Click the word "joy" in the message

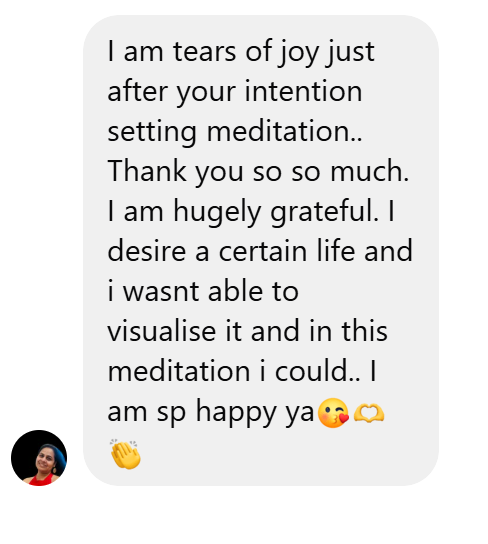point(299,53)
